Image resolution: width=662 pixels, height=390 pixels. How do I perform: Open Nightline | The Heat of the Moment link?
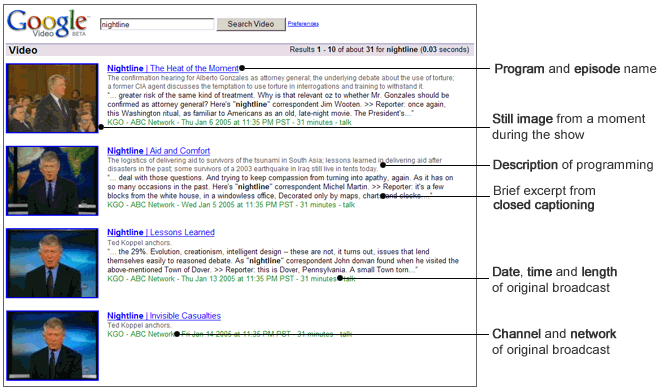[173, 68]
